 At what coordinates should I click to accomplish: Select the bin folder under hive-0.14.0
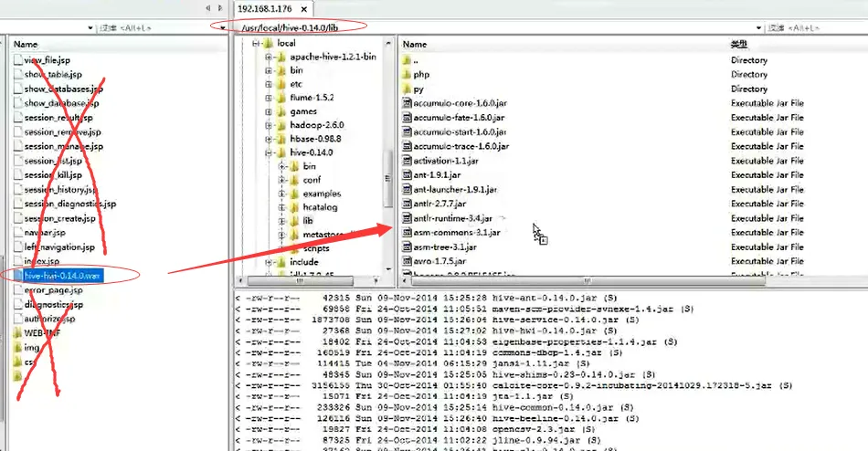pos(310,166)
